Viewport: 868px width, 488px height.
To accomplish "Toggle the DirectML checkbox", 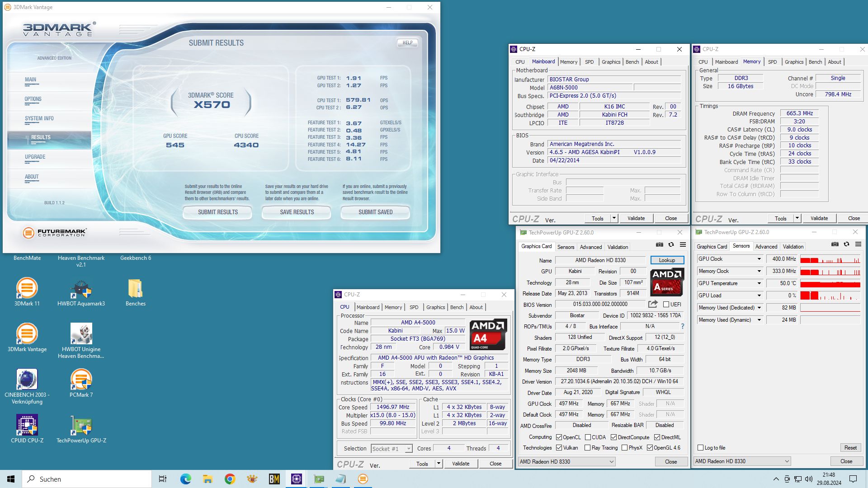I will [x=657, y=437].
